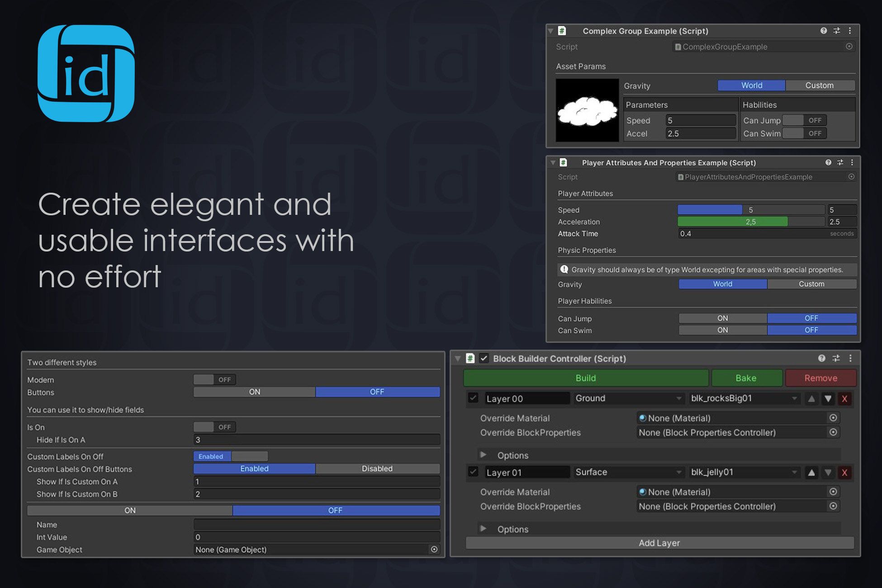Select the World tab in Complex Group Gravity
This screenshot has height=588, width=882.
point(751,85)
